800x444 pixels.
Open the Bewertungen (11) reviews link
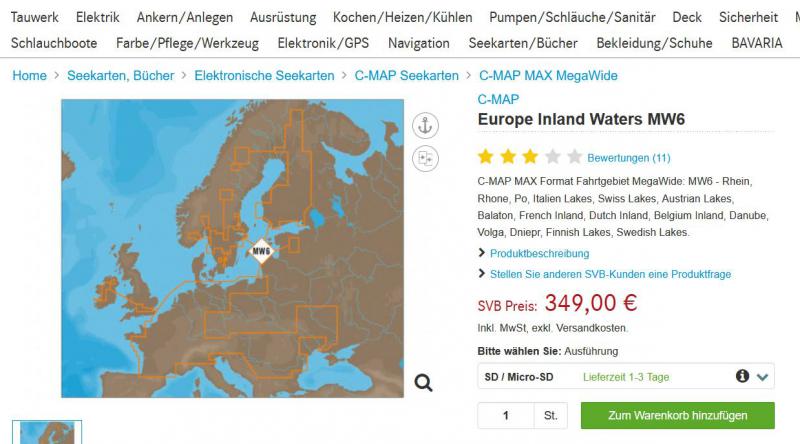pos(629,158)
